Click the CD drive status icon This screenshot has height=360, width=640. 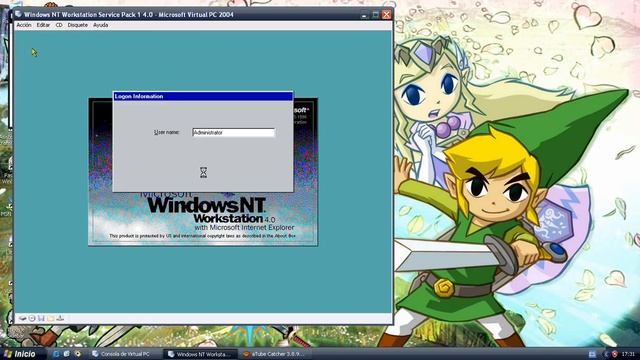pos(32,318)
